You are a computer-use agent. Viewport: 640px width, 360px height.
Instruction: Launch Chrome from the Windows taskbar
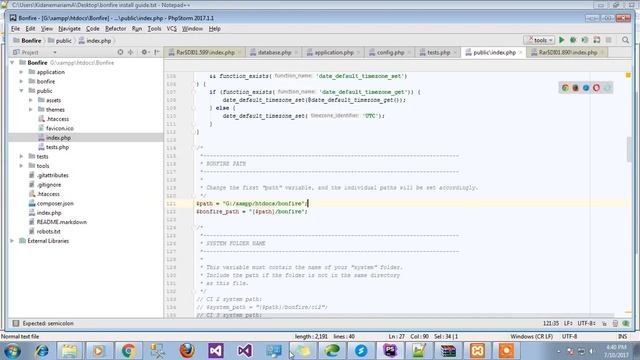pyautogui.click(x=128, y=351)
